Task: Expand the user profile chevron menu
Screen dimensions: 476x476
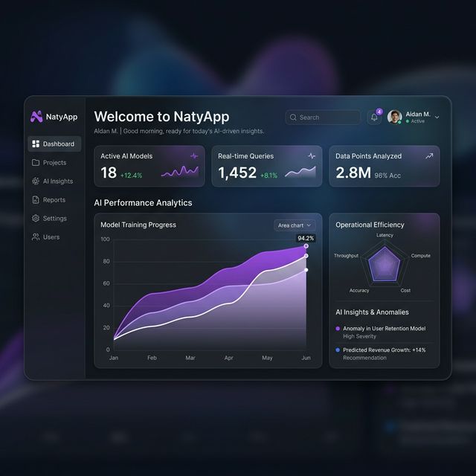Action: [x=437, y=118]
